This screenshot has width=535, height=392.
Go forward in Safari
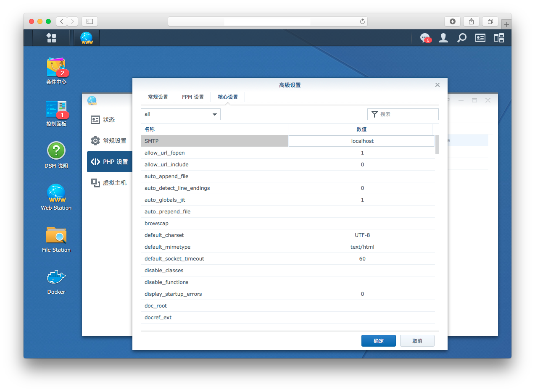(x=73, y=21)
